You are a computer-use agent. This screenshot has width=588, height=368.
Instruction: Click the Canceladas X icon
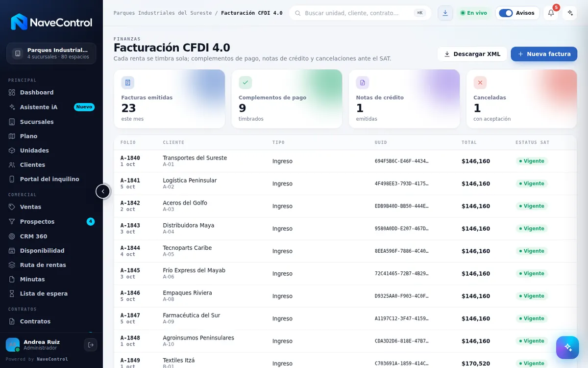(x=480, y=82)
